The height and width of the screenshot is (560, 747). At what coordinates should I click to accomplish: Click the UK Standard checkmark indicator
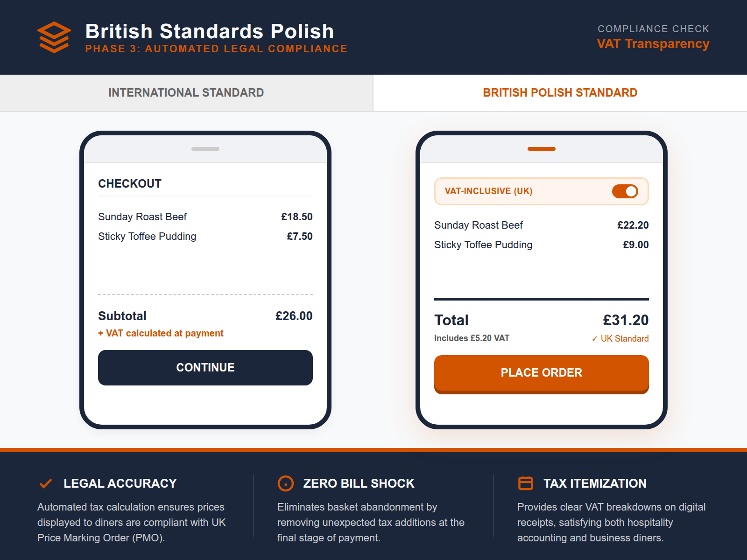(x=621, y=338)
